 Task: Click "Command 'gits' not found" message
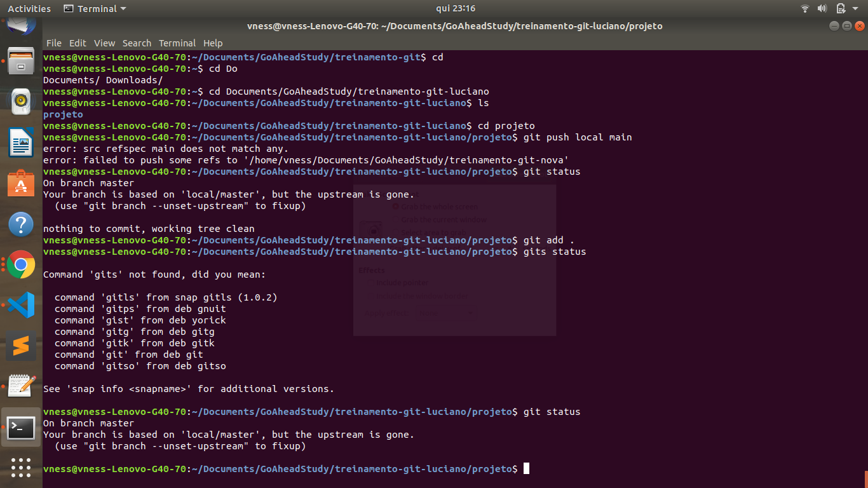(154, 274)
